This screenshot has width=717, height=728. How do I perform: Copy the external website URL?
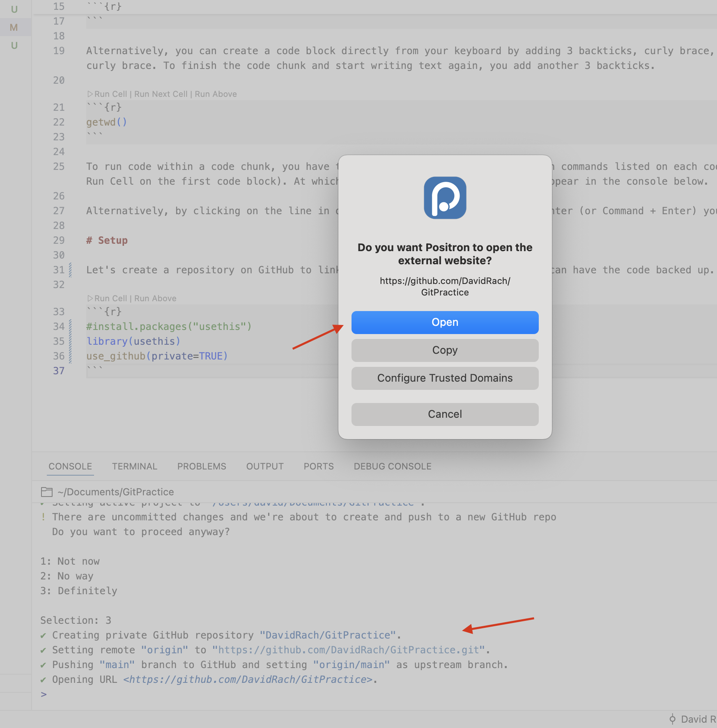point(445,350)
